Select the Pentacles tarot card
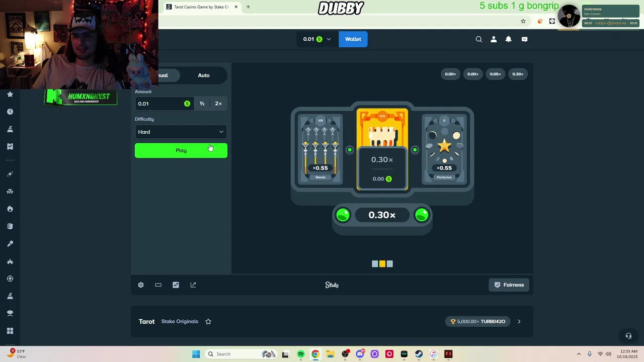Viewport: 644px width, 362px height. point(444,150)
